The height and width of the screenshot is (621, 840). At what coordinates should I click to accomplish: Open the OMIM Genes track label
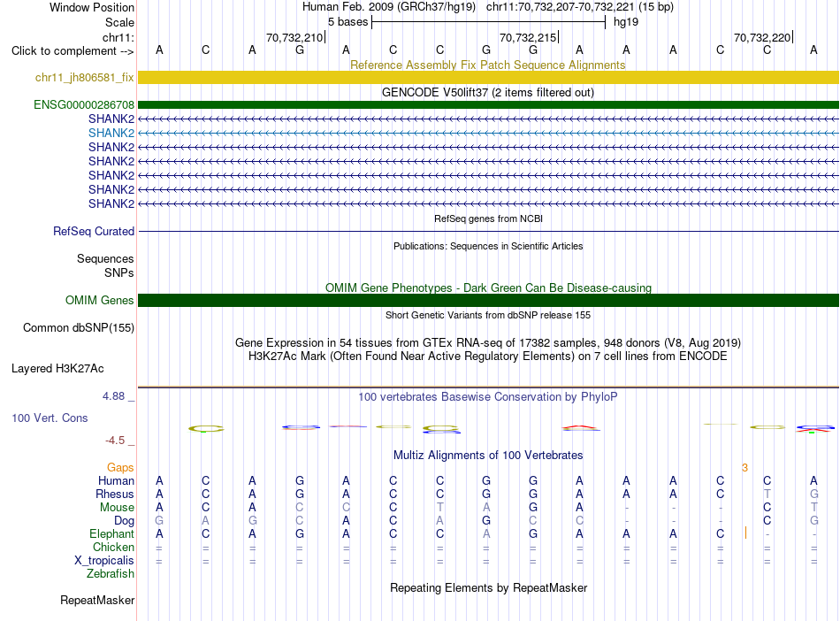point(100,300)
